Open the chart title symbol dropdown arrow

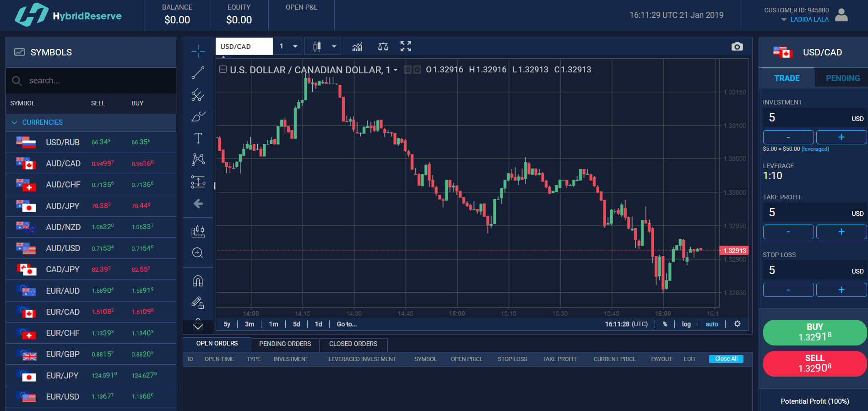pyautogui.click(x=395, y=70)
